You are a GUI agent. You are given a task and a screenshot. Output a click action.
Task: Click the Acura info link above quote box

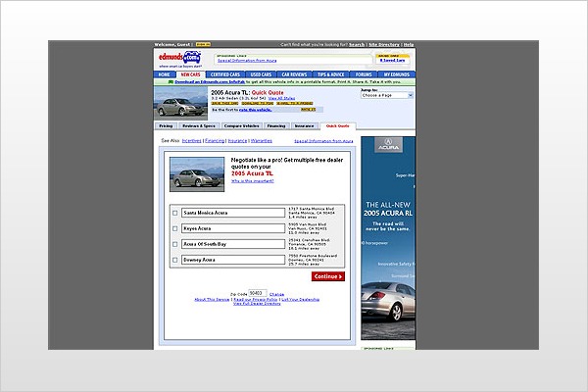click(323, 141)
